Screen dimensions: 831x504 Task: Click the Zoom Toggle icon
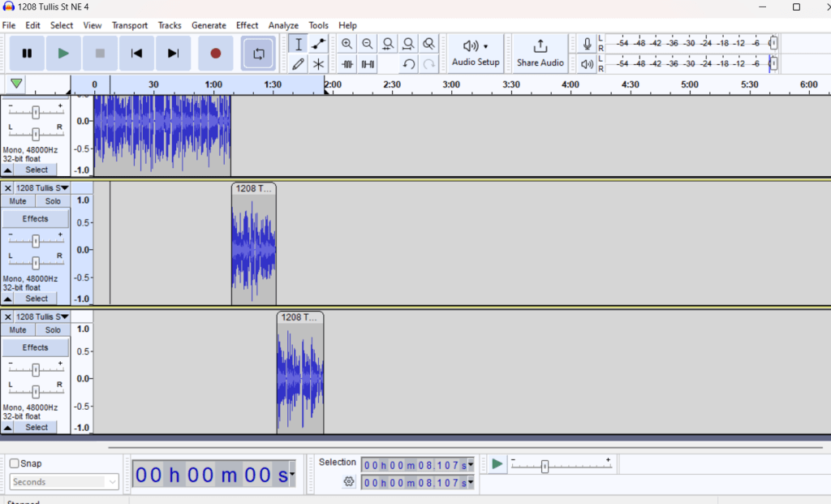click(x=428, y=44)
